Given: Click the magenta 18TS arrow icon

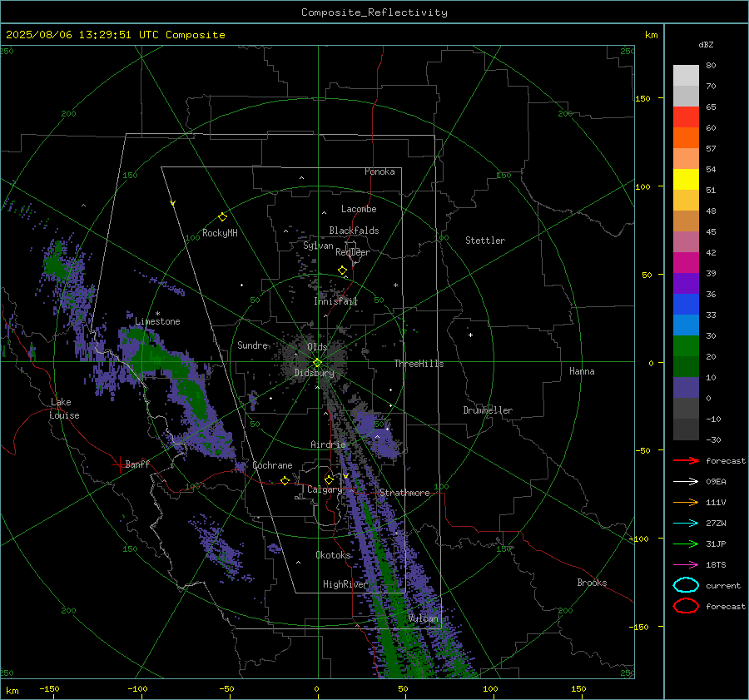Looking at the screenshot, I should click(x=686, y=564).
